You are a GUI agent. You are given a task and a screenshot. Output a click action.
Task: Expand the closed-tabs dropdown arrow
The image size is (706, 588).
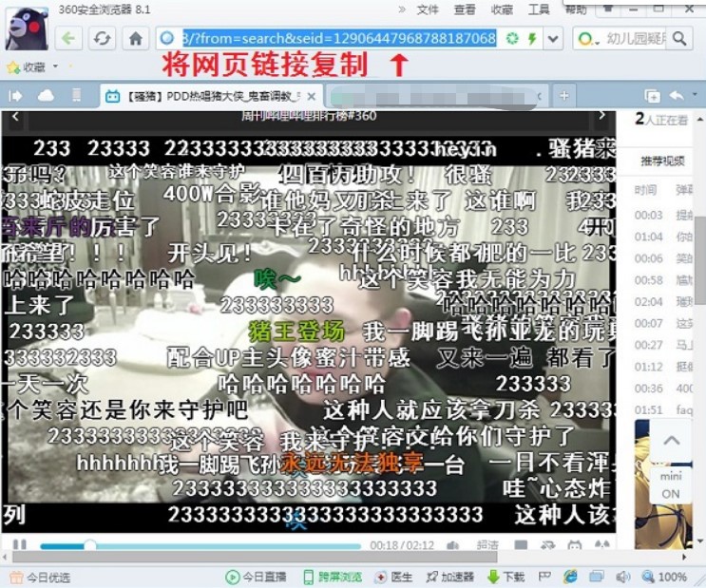695,94
